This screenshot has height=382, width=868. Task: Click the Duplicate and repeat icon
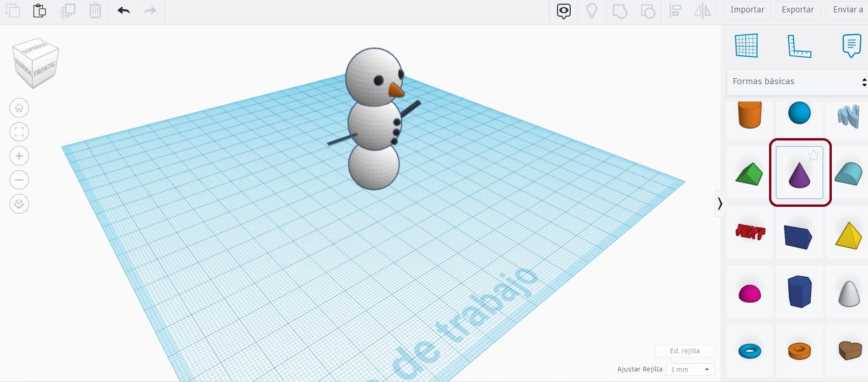tap(68, 11)
